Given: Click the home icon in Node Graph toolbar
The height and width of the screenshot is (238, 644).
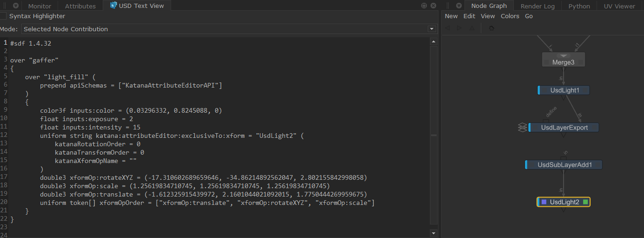Looking at the screenshot, I should pos(491,28).
